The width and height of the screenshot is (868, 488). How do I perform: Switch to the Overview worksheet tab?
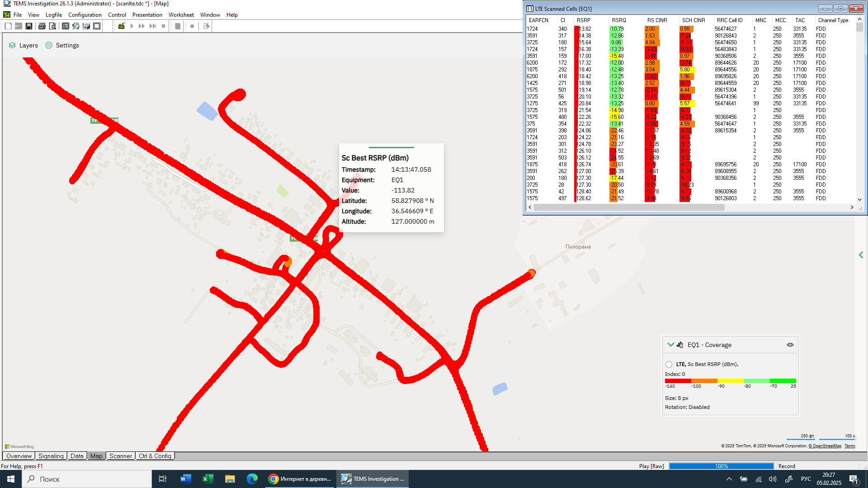[19, 456]
